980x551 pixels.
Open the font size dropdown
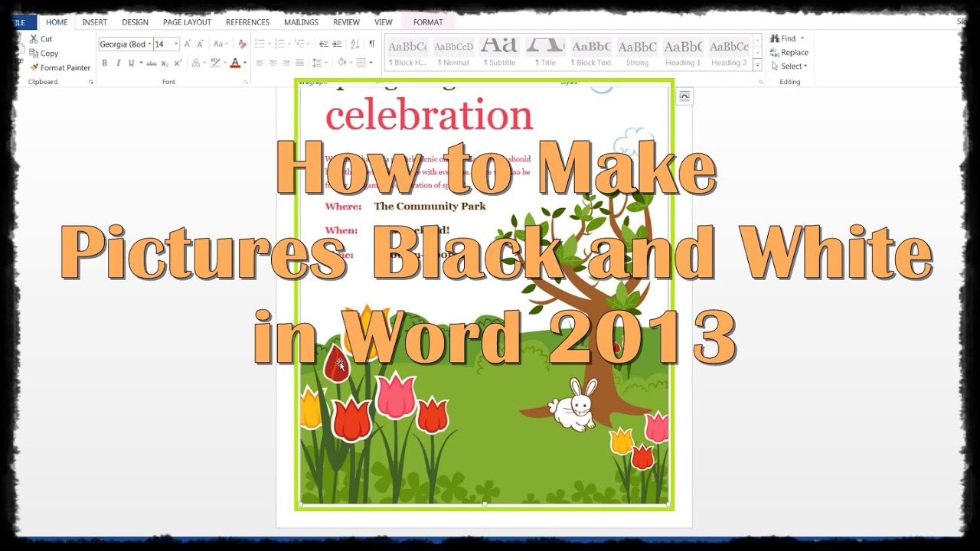[x=176, y=44]
